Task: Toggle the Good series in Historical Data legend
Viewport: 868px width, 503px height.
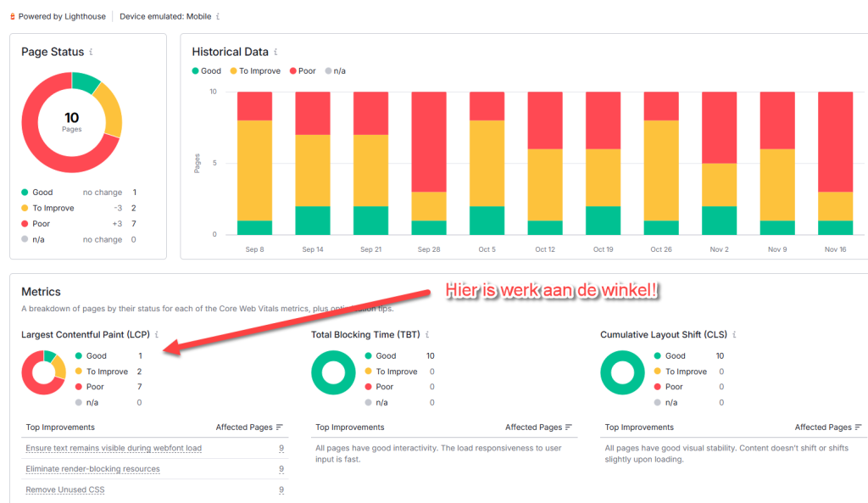Action: coord(207,71)
